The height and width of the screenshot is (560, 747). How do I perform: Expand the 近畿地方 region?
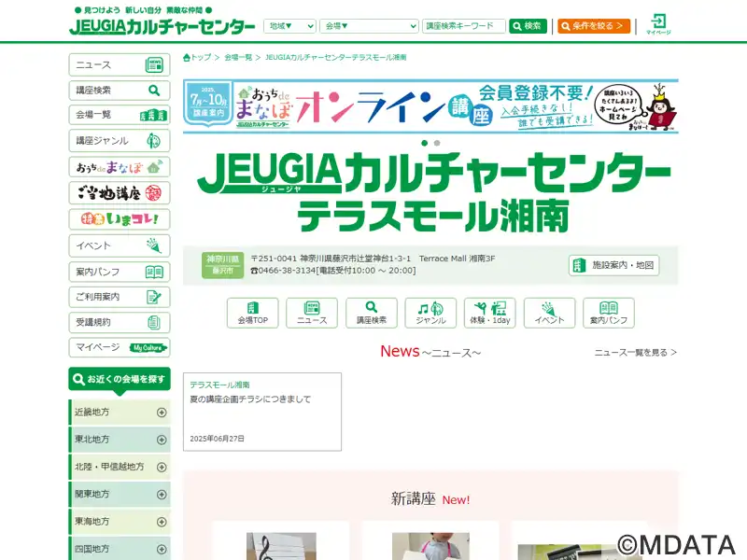(x=120, y=412)
